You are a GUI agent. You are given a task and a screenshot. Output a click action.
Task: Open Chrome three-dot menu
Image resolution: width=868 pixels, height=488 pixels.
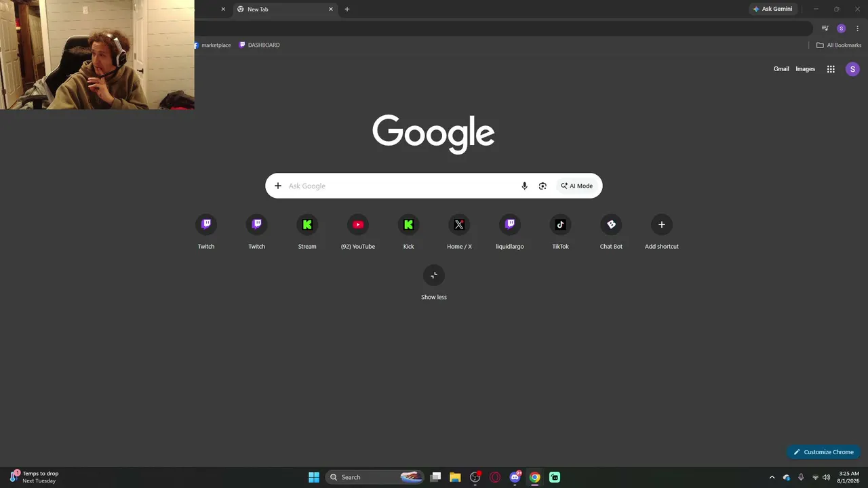[x=857, y=28]
